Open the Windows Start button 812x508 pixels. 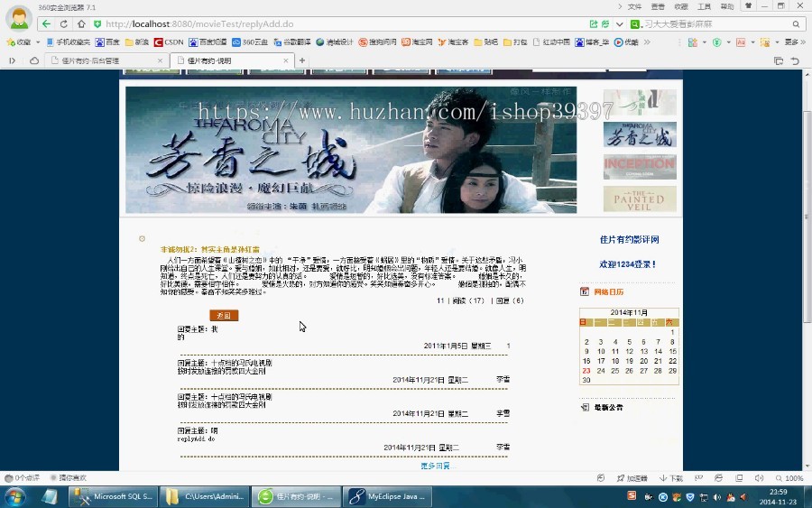tap(15, 497)
